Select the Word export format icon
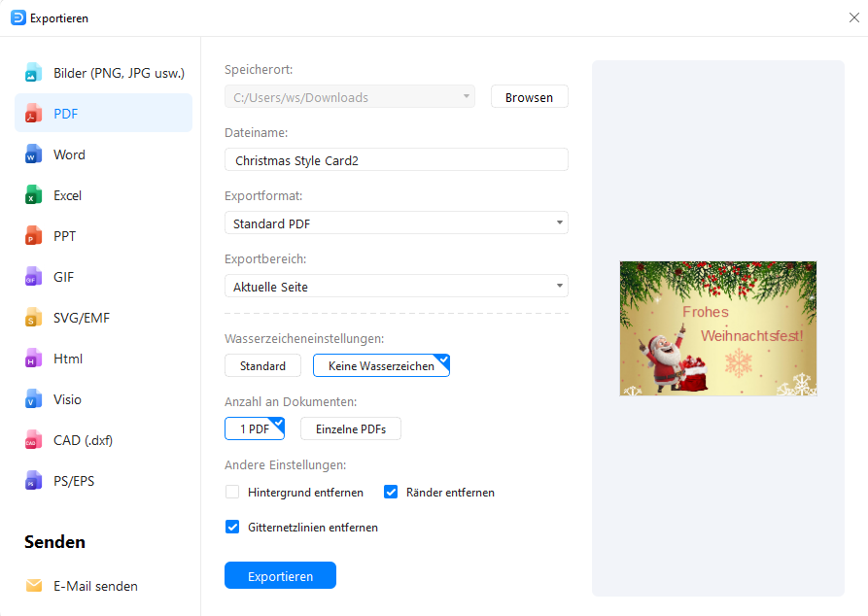Screen dimensions: 868x616 [35, 154]
